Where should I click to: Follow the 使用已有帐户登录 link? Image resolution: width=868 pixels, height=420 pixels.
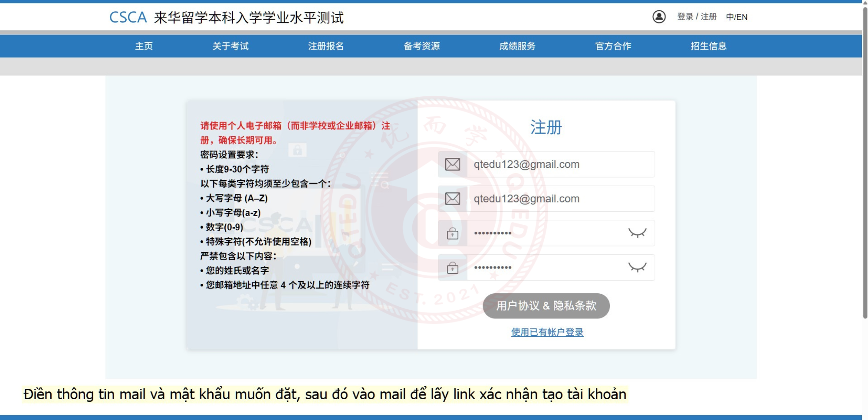[547, 332]
